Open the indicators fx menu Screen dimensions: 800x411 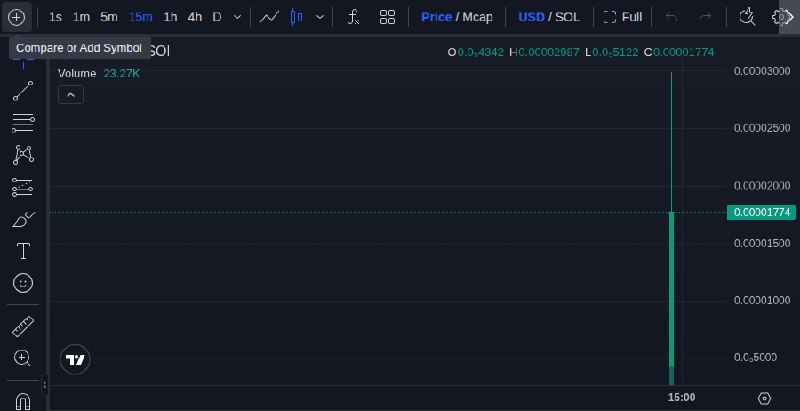click(353, 17)
